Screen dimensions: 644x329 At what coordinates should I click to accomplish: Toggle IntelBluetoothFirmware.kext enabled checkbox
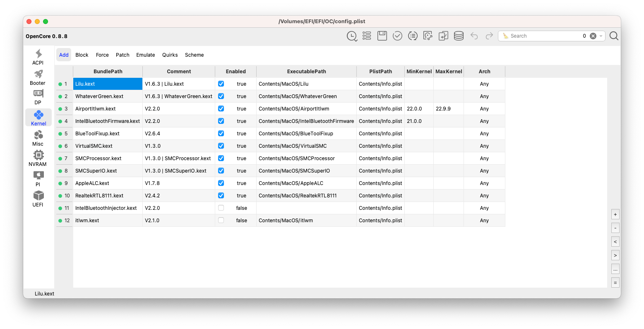click(x=221, y=121)
